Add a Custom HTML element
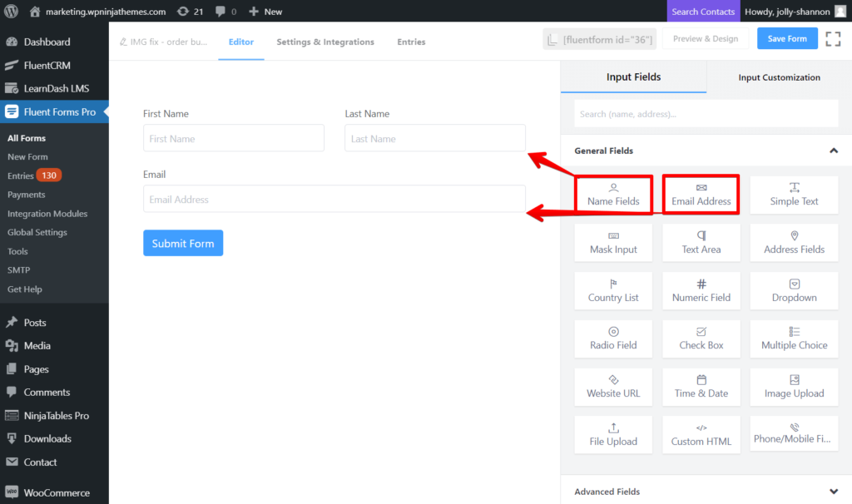Screen dimensions: 852x504 [701, 434]
